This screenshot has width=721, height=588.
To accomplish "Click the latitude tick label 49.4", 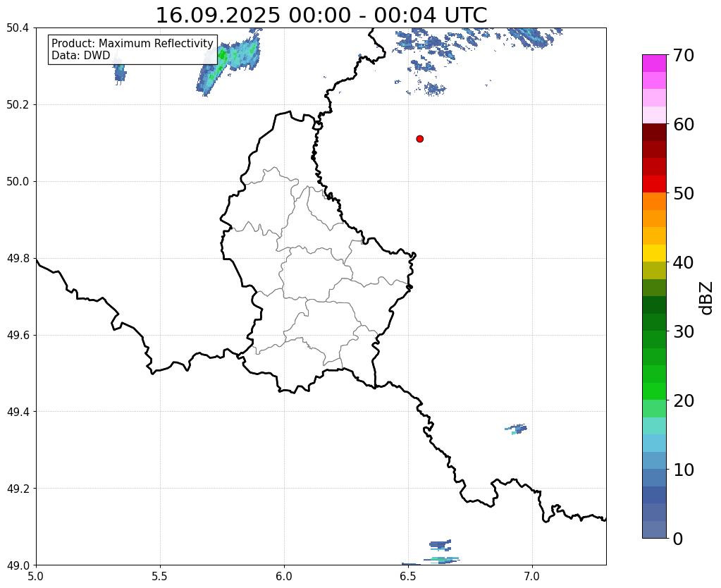I will 18,412.
